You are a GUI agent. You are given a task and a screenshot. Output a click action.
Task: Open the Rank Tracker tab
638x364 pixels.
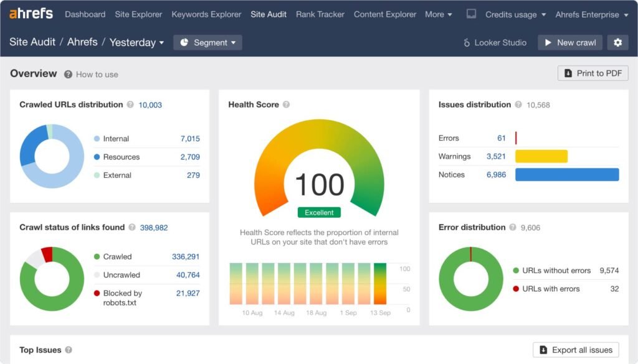coord(320,14)
